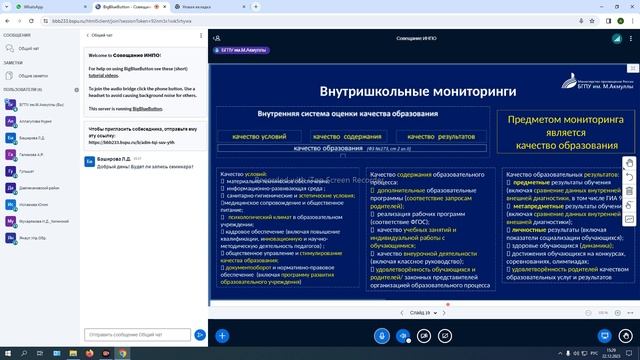Toggle palm rejection whiteboard tool
This screenshot has height=360, width=640.
[629, 205]
